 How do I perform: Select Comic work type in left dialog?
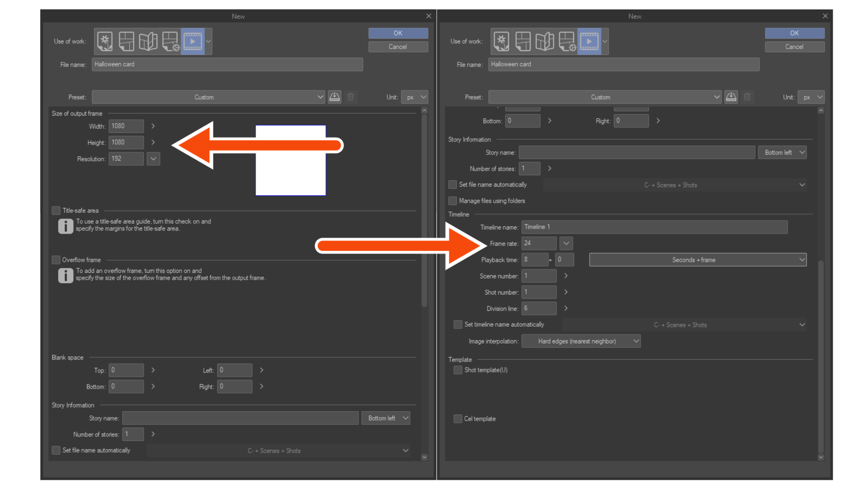127,41
